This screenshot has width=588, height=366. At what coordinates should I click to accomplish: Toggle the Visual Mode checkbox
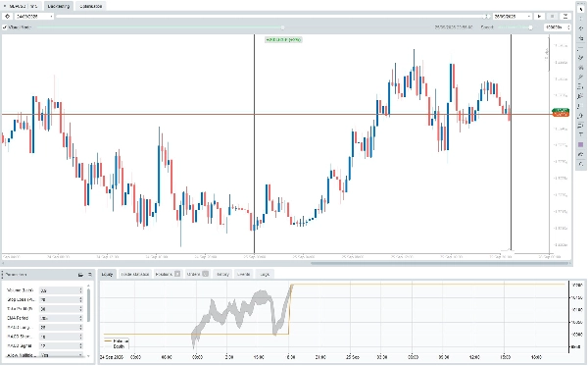[x=5, y=27]
